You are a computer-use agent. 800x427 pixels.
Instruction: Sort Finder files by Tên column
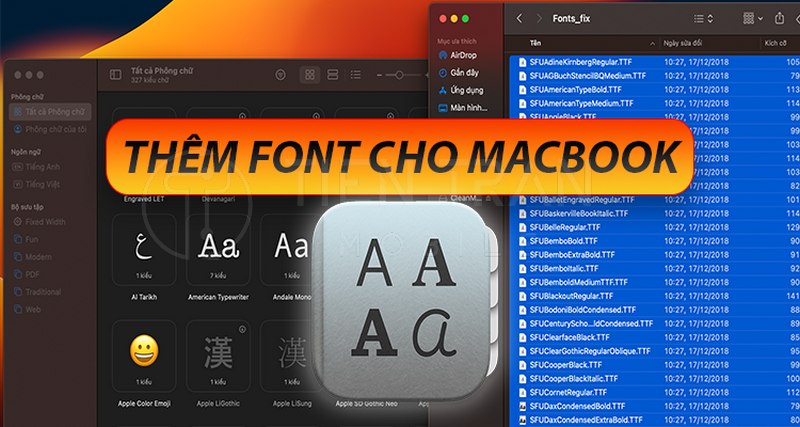pos(535,43)
